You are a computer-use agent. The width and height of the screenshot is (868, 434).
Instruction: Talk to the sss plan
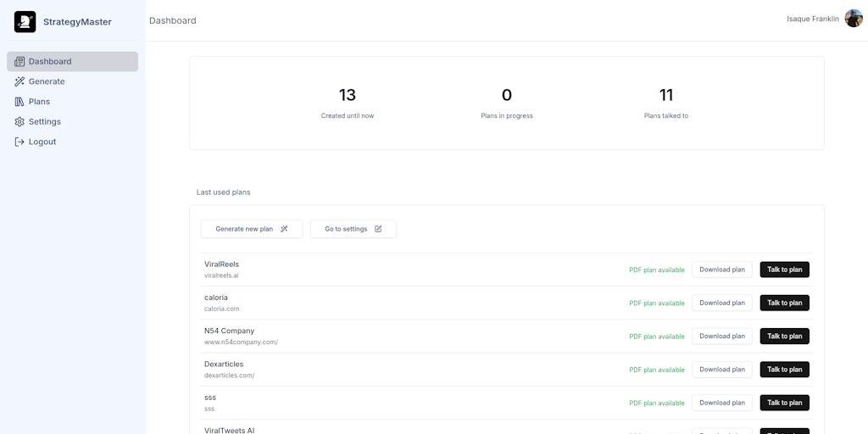pos(784,403)
